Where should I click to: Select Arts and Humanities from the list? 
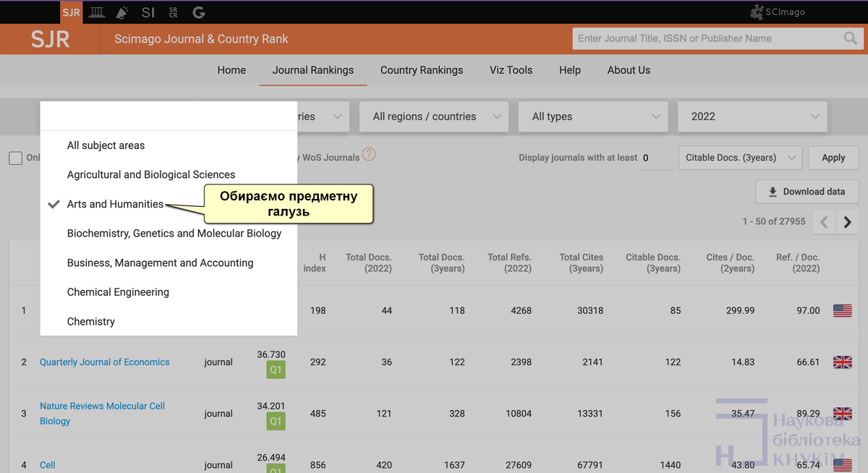(x=115, y=204)
